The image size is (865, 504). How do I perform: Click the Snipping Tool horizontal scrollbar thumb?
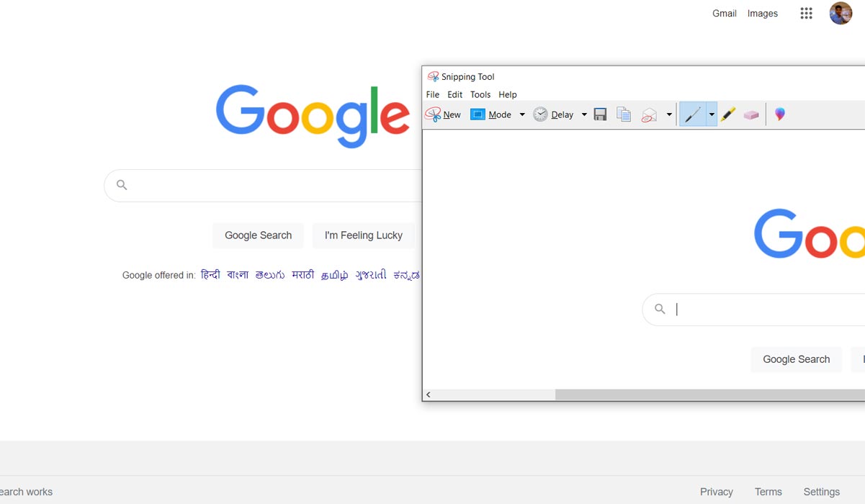[x=710, y=395]
